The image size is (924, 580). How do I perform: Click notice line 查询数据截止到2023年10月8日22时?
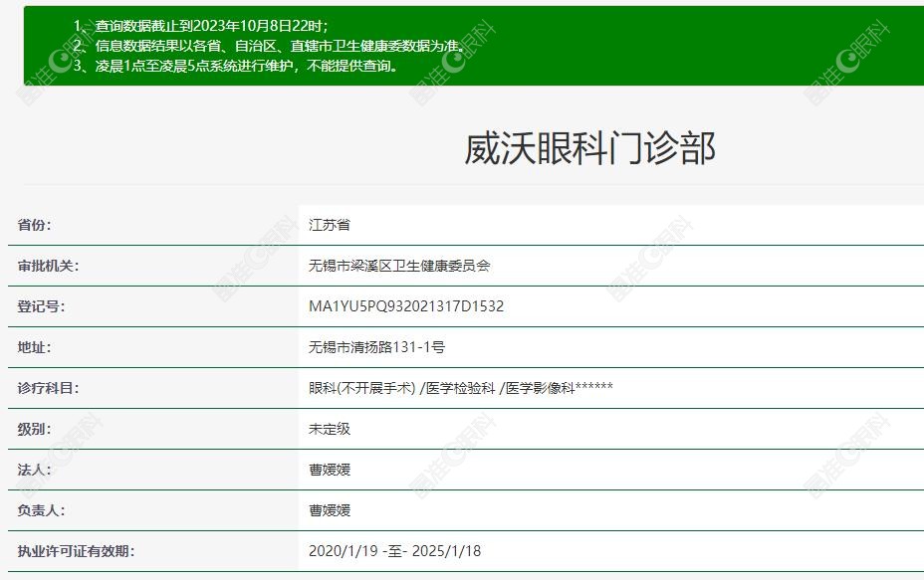click(x=201, y=26)
